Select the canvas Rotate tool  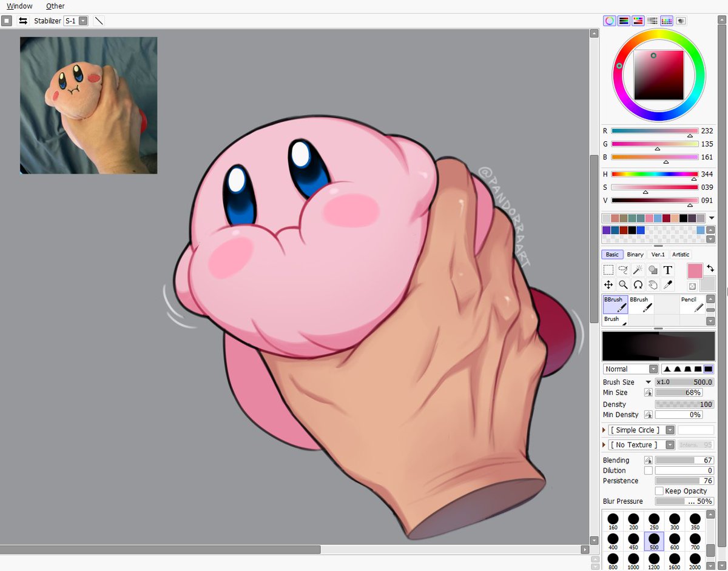tap(637, 284)
